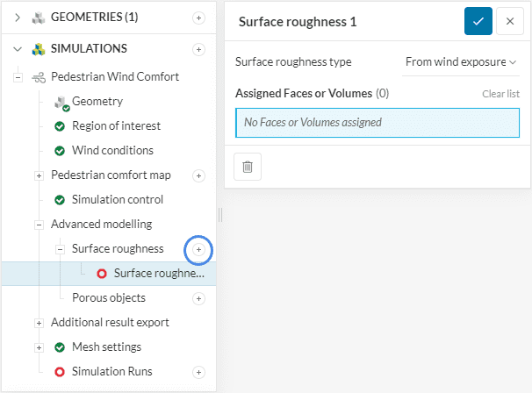Add a new simulation with plus icon

coord(199,49)
